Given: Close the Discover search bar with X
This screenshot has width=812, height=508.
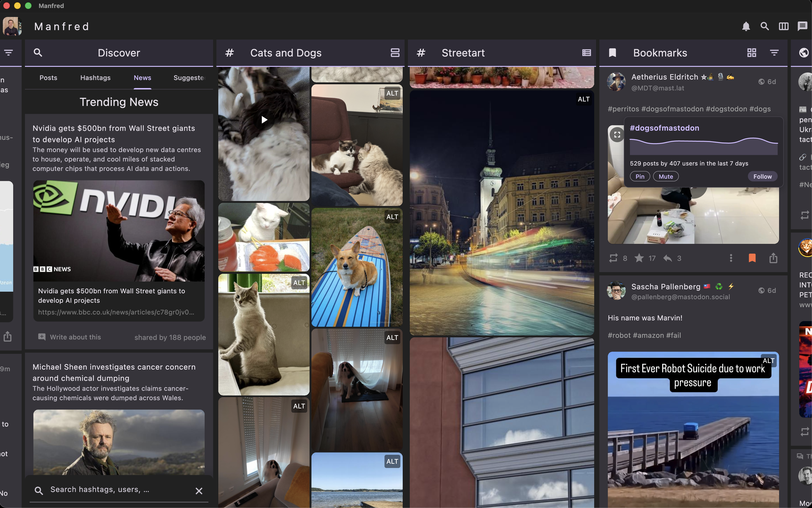Looking at the screenshot, I should point(199,491).
